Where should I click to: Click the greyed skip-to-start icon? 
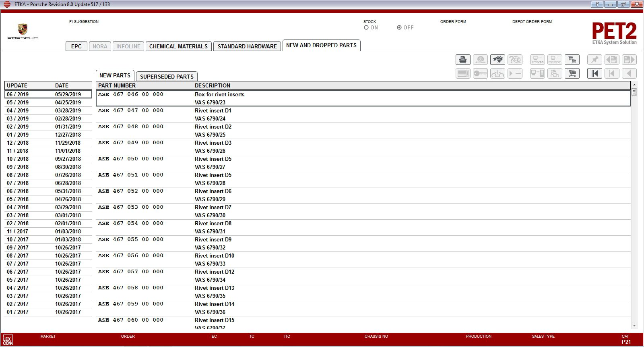point(612,73)
